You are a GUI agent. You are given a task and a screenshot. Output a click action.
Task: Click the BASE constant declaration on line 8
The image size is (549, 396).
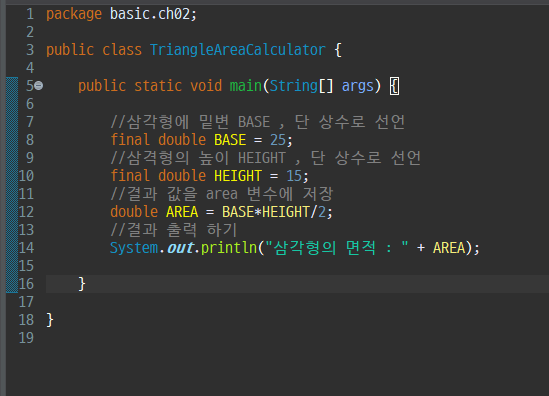[x=230, y=140]
